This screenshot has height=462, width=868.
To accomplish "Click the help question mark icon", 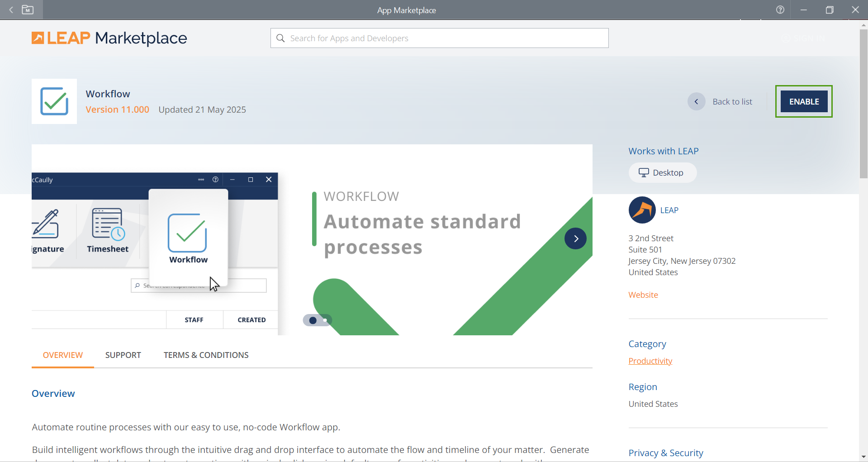I will [x=780, y=10].
